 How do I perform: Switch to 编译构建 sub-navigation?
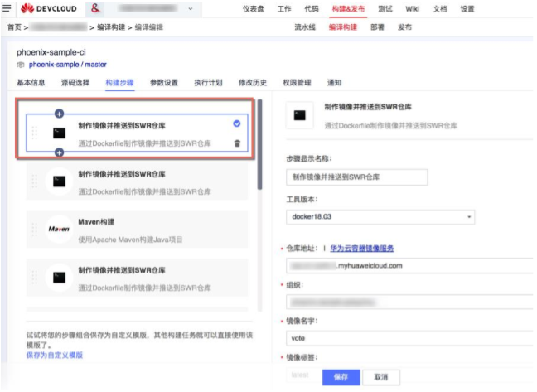[x=342, y=27]
